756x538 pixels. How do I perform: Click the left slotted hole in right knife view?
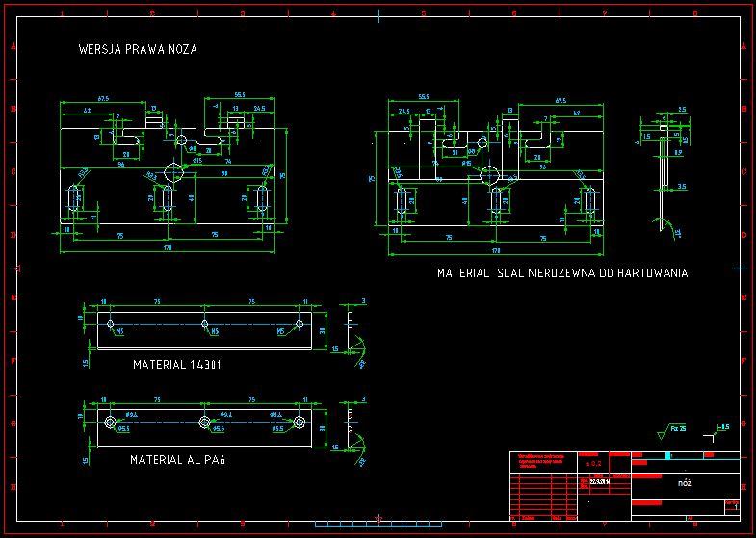(x=402, y=201)
